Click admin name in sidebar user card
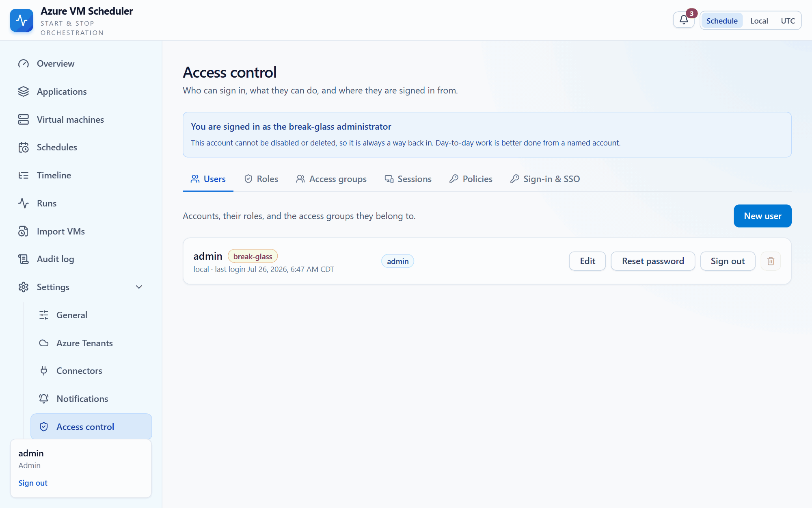Viewport: 812px width, 508px height. click(31, 453)
